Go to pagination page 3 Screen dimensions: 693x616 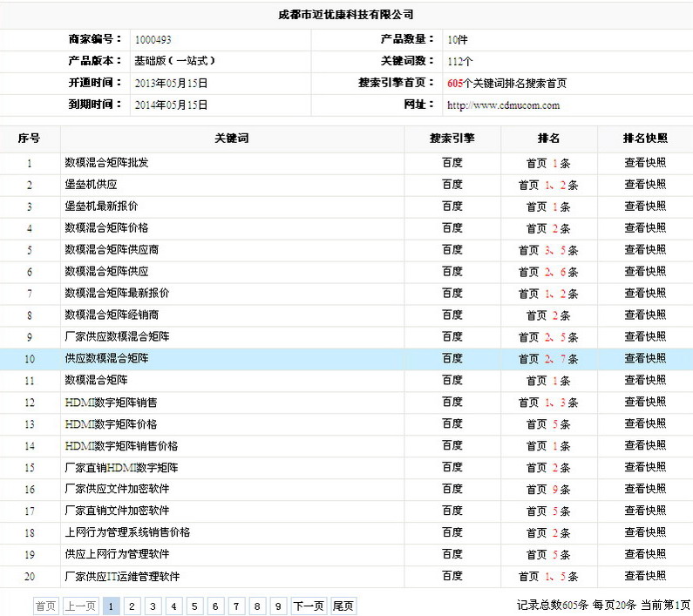pos(153,606)
